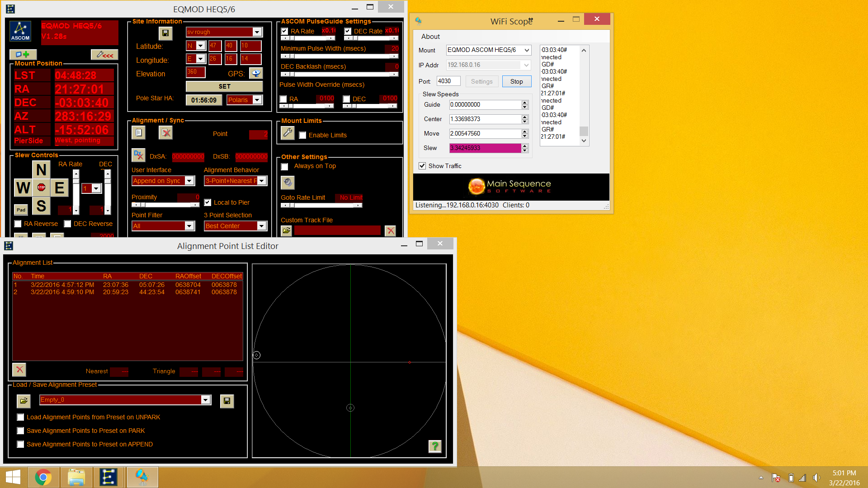Click the add-display icon below ASCOM logo
Screen dimensions: 868x488
point(23,54)
